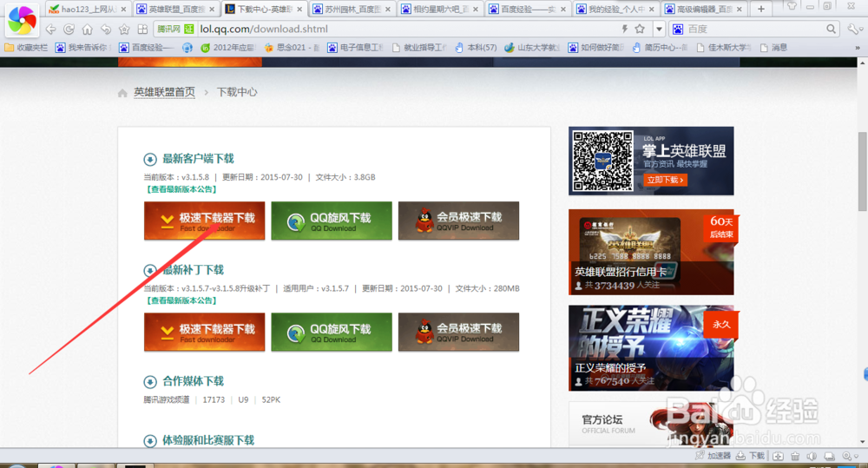Viewport: 868px width, 468px height.
Task: Switch to 英雄联盟_百度 tab
Action: click(x=176, y=9)
